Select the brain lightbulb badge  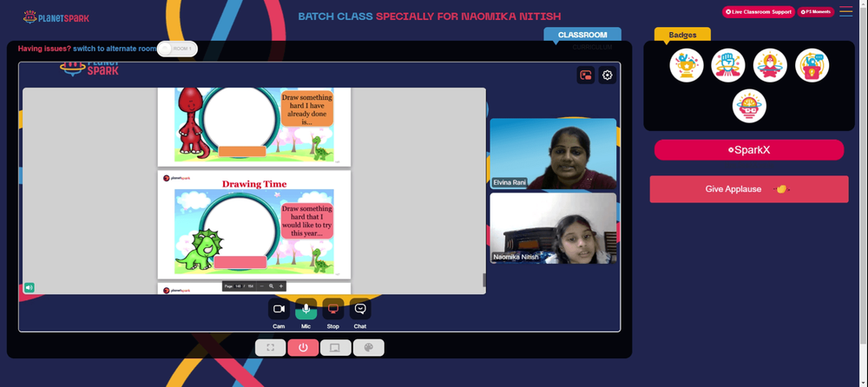(750, 106)
